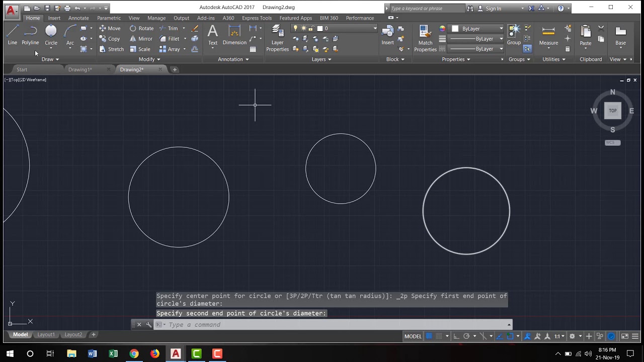The image size is (644, 362).
Task: Toggle 2D object snap in status bar
Action: 510,336
